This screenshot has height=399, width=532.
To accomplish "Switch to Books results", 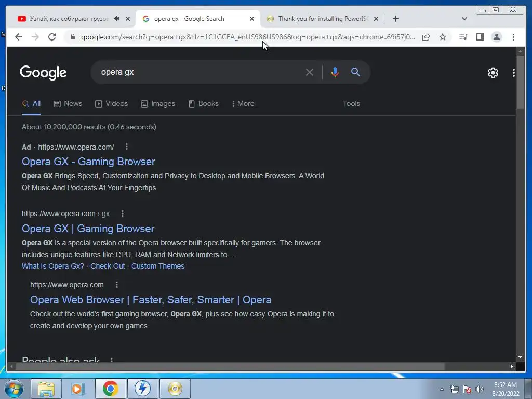I will tap(204, 104).
